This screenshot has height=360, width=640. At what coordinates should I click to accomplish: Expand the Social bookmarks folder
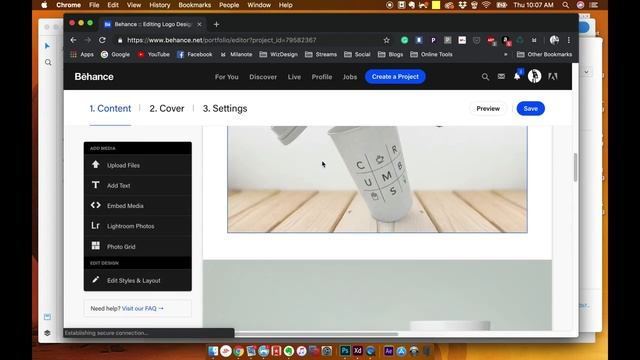click(x=357, y=54)
